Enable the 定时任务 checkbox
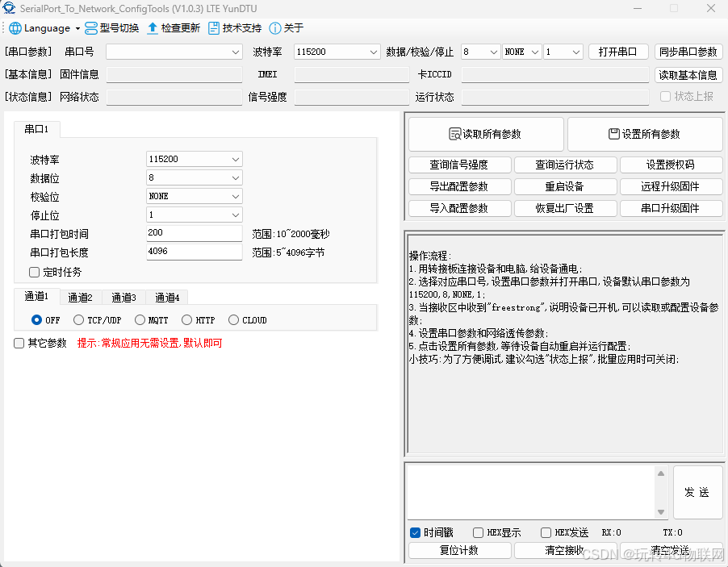Image resolution: width=728 pixels, height=567 pixels. point(35,272)
